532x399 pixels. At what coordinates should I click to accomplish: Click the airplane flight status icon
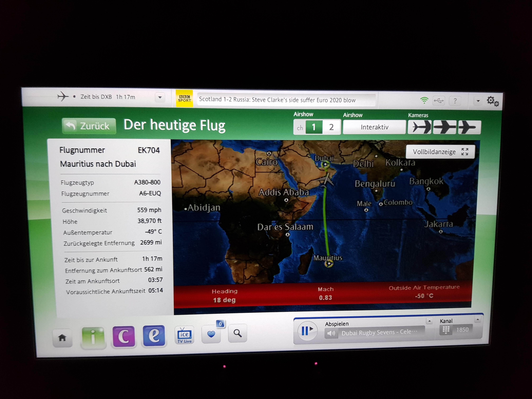pos(63,97)
